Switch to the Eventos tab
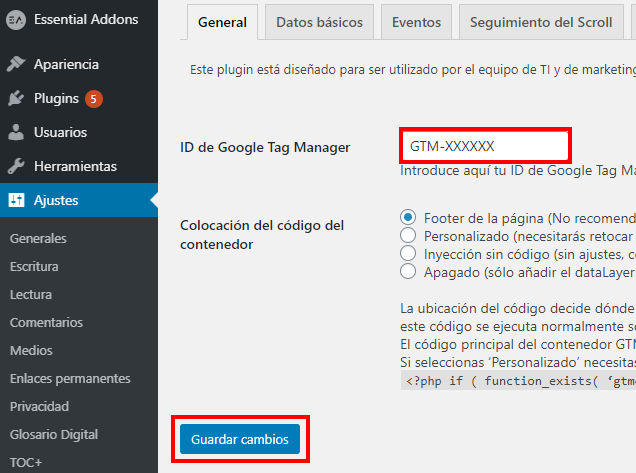This screenshot has width=636, height=473. pyautogui.click(x=416, y=22)
